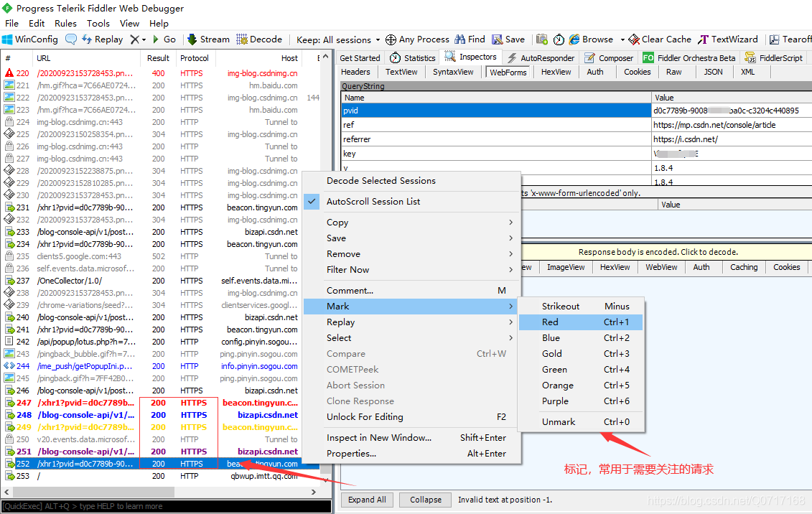Click the camera screenshot toolbar icon
This screenshot has height=514, width=812.
coord(541,39)
